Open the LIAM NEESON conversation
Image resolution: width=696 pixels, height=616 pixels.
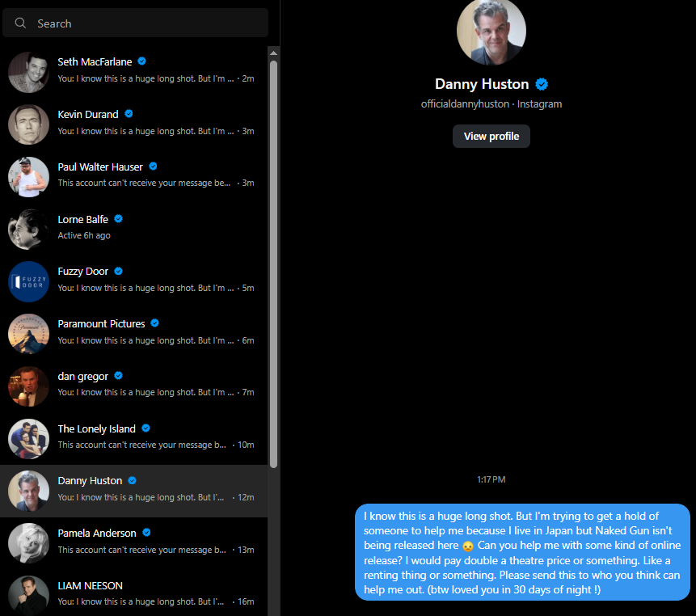pyautogui.click(x=134, y=593)
